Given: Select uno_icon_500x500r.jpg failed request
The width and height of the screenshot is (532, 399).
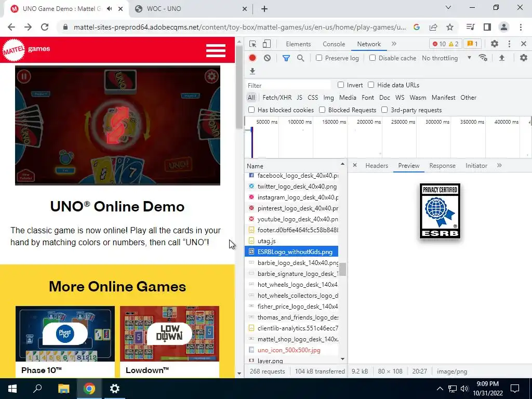Looking at the screenshot, I should pyautogui.click(x=291, y=350).
